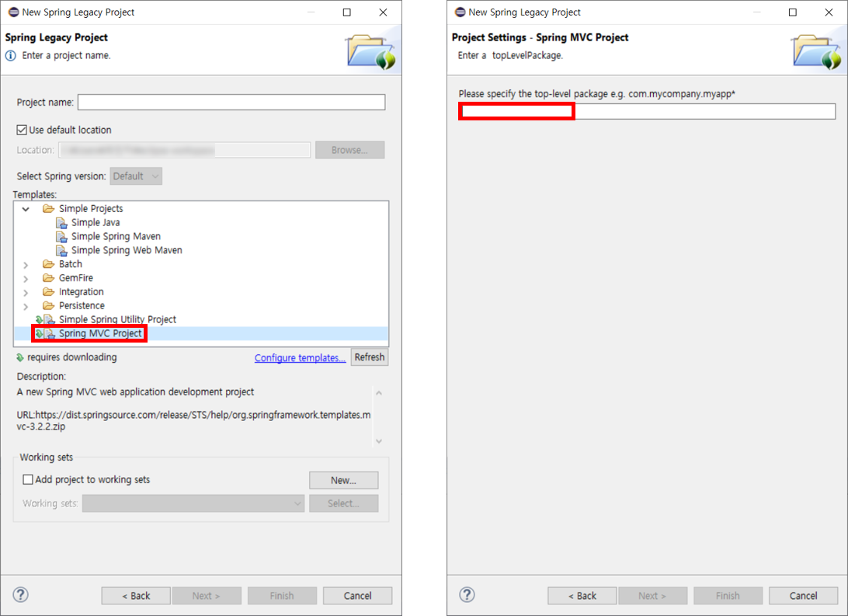
Task: Close the Project Settings dialog window
Action: point(829,12)
